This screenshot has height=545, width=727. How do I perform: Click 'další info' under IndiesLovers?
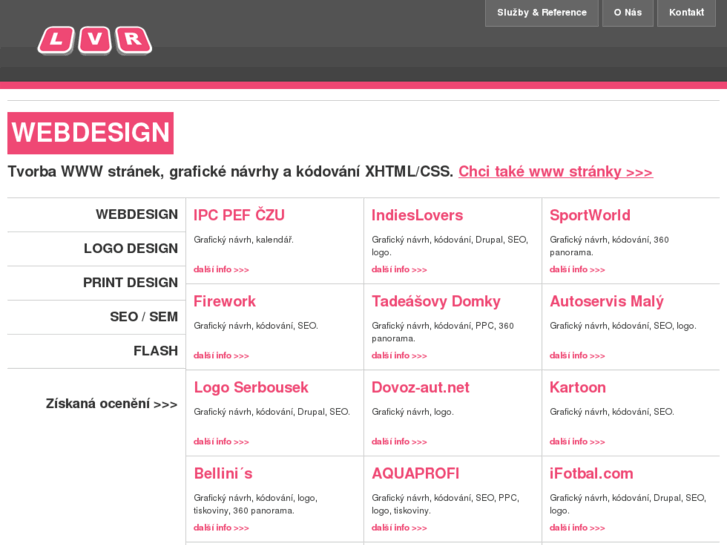point(399,269)
